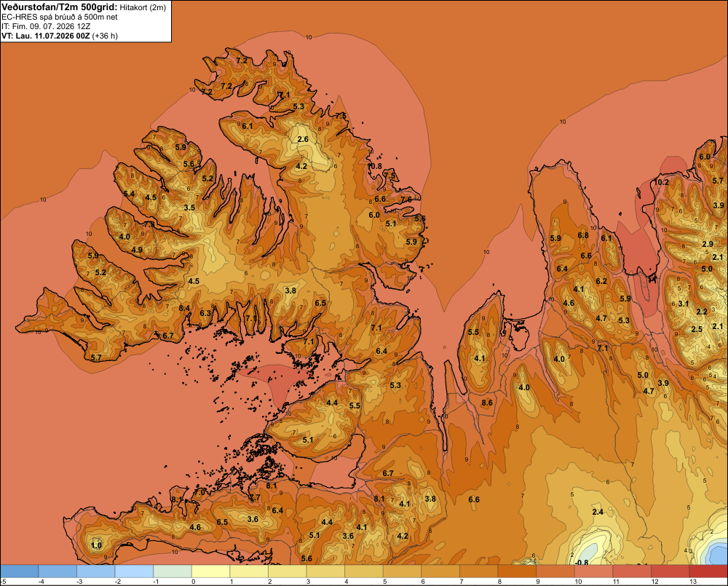The width and height of the screenshot is (728, 586).
Task: Select the 2.4 temperature label
Action: click(598, 512)
